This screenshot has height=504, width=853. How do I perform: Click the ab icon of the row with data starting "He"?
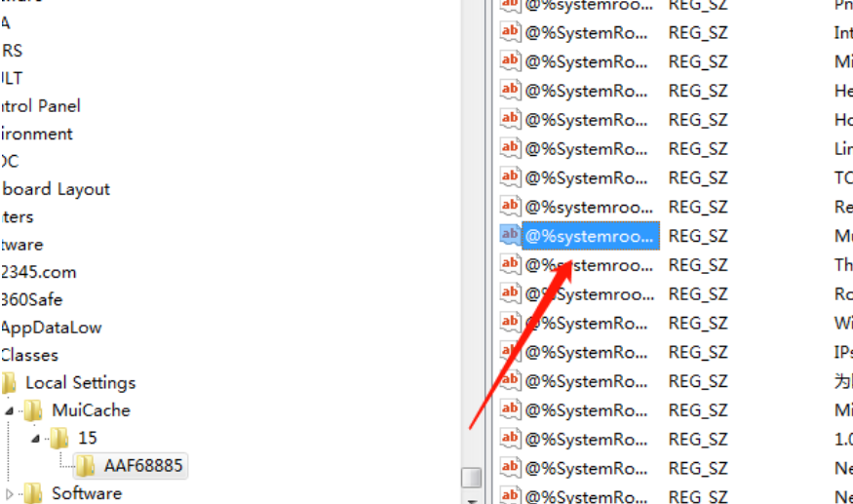pos(510,90)
